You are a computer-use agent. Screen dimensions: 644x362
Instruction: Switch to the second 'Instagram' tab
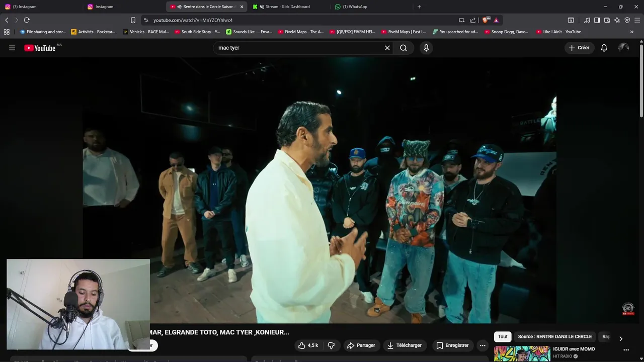[x=123, y=7]
